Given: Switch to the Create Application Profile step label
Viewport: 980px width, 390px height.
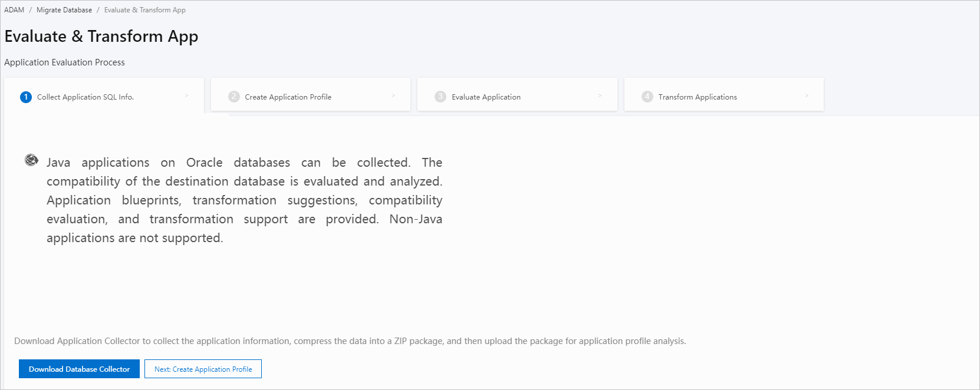Looking at the screenshot, I should pyautogui.click(x=288, y=97).
